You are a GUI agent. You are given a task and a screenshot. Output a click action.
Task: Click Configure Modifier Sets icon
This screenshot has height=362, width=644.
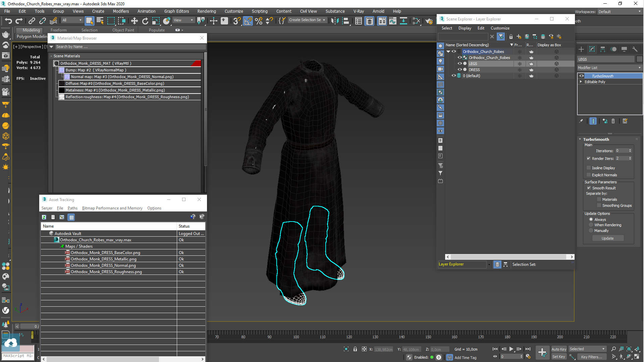click(x=625, y=121)
